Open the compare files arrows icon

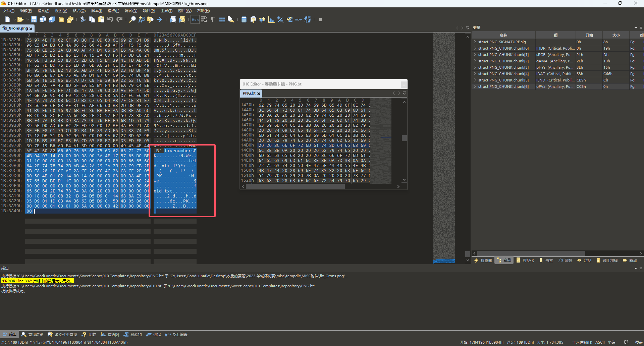pos(262,19)
